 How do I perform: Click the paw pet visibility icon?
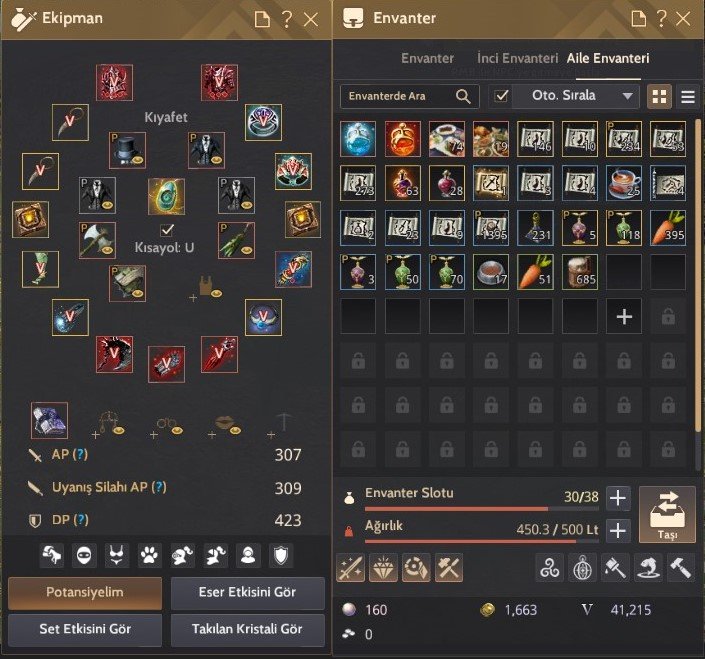149,556
